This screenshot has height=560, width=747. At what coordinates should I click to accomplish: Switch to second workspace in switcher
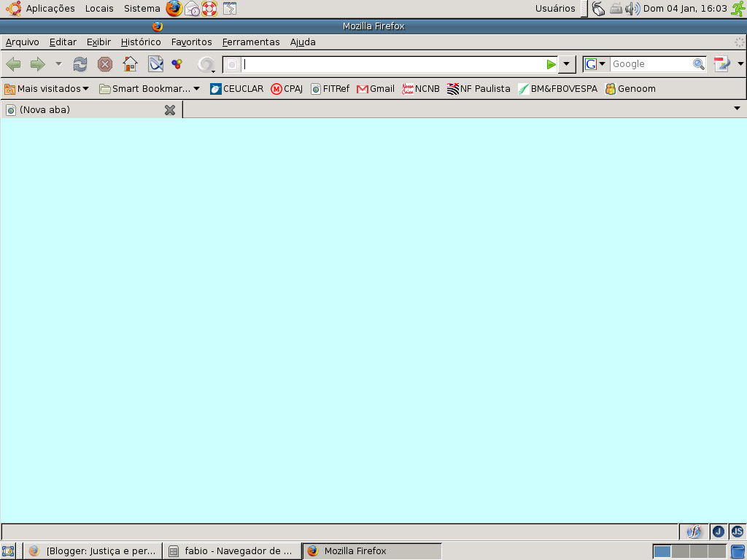tap(681, 551)
